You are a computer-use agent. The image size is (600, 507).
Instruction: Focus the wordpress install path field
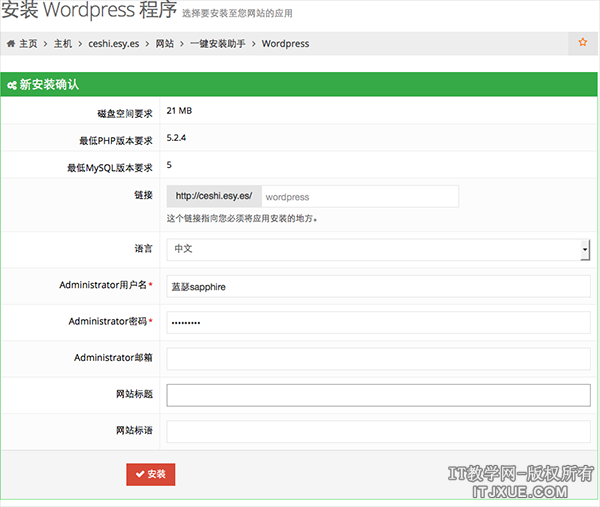(360, 197)
